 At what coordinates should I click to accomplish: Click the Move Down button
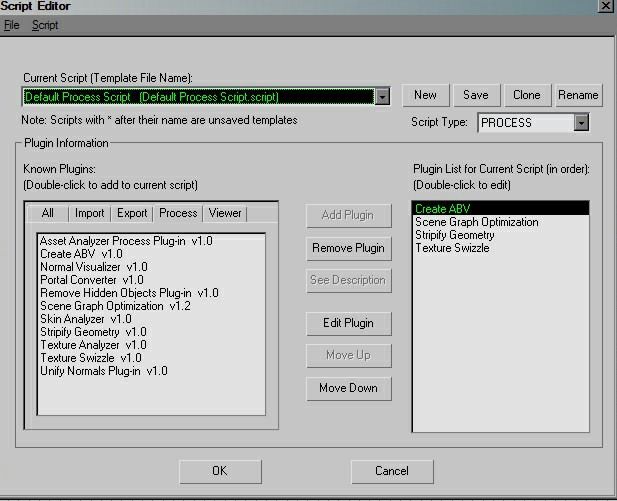point(349,388)
